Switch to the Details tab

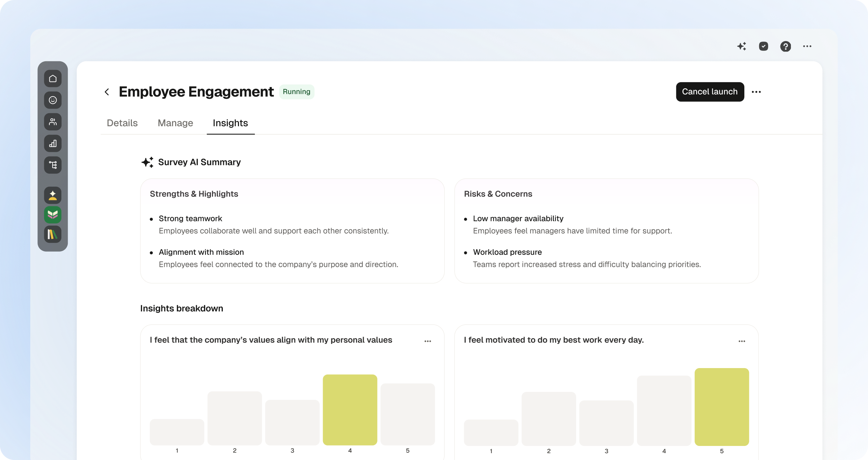[122, 123]
